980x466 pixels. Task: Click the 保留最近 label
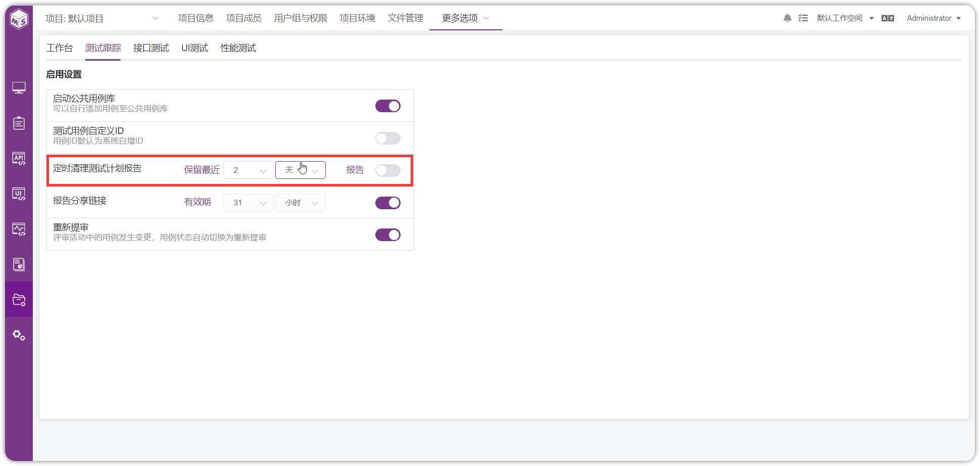202,170
